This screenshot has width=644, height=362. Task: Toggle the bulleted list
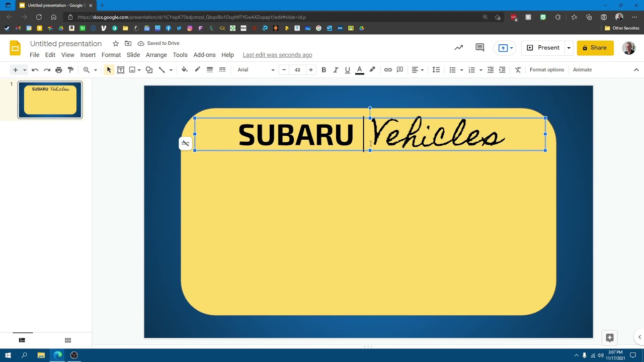coord(452,70)
